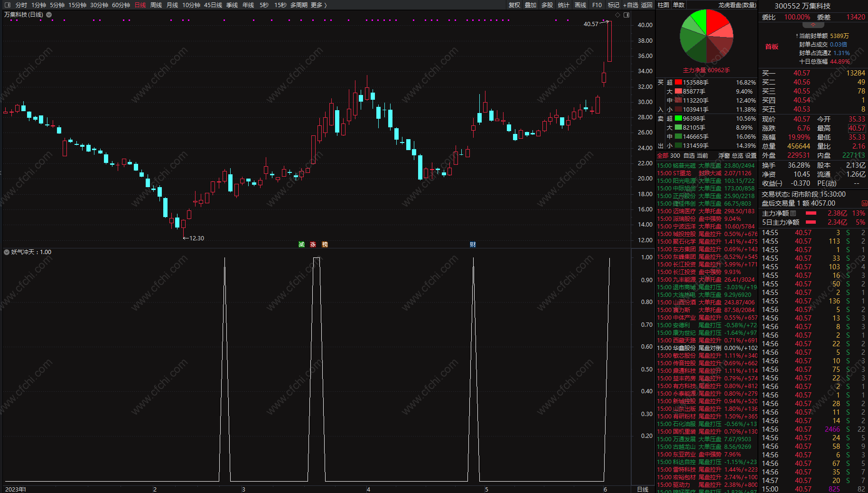The width and height of the screenshot is (868, 493).
Task: Click the 标记 mark button
Action: 614,5
